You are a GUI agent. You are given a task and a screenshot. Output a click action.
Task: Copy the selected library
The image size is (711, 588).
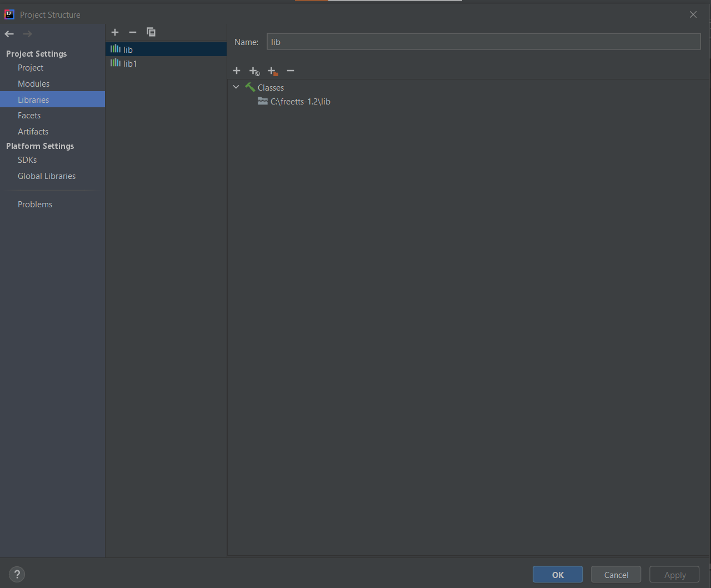pyautogui.click(x=151, y=32)
